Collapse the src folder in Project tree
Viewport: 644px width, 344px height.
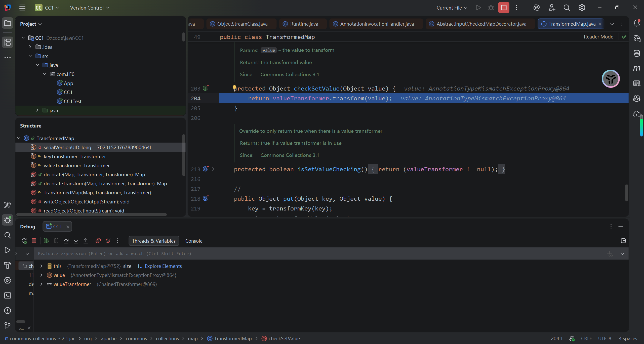click(x=30, y=56)
